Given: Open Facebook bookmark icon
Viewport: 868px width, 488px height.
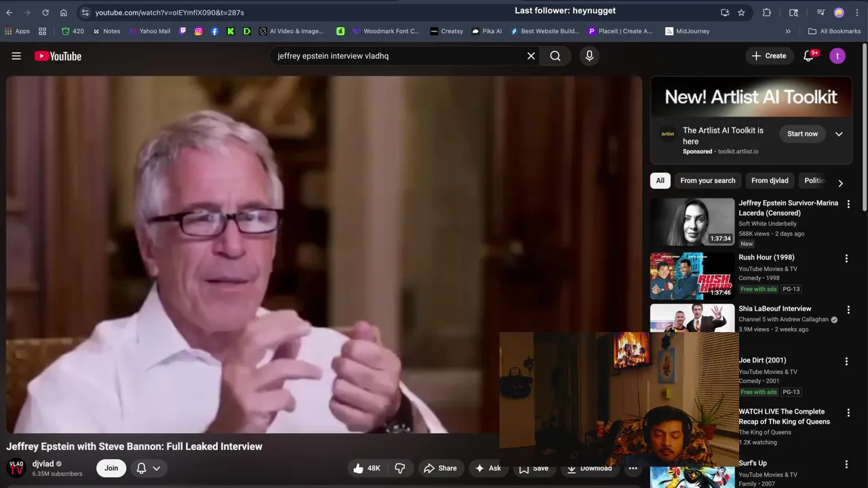Looking at the screenshot, I should 215,31.
